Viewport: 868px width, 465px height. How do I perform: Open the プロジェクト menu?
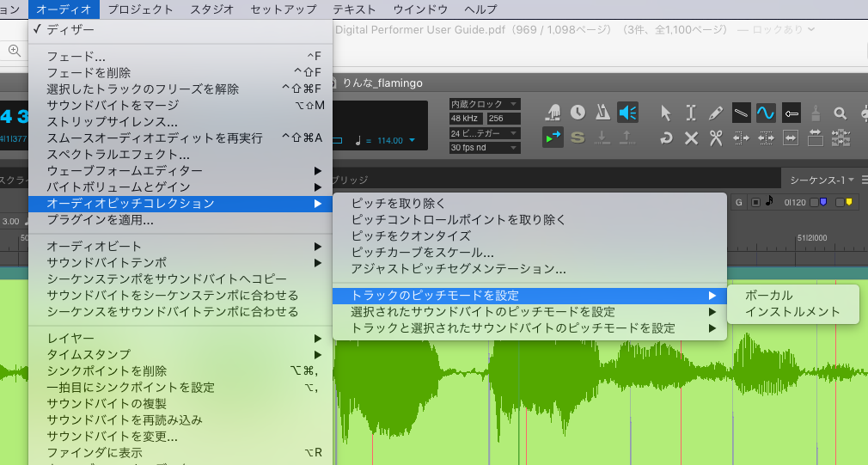140,9
